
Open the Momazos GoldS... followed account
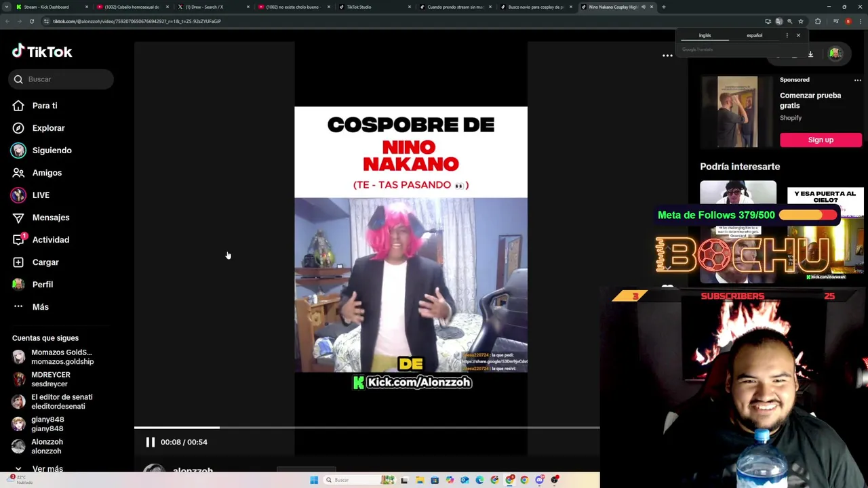[x=53, y=357]
